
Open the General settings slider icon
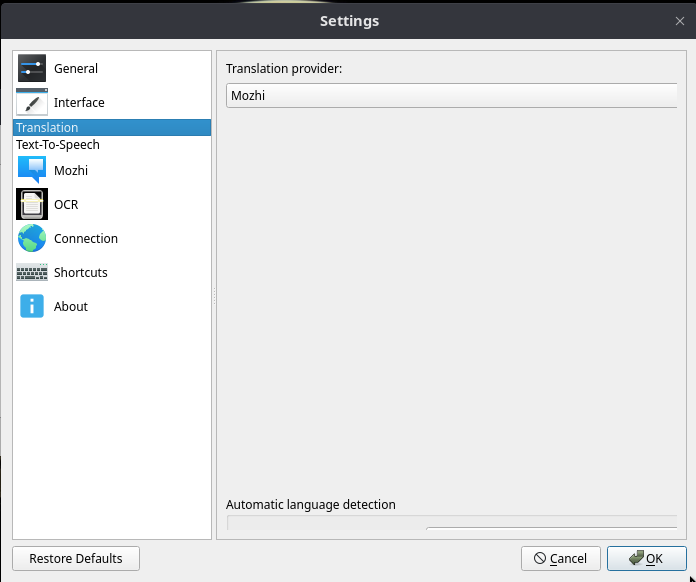[x=32, y=69]
